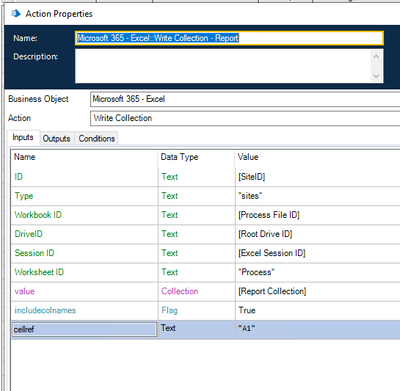Switch to the Conditions tab
This screenshot has width=400, height=391.
click(x=97, y=139)
